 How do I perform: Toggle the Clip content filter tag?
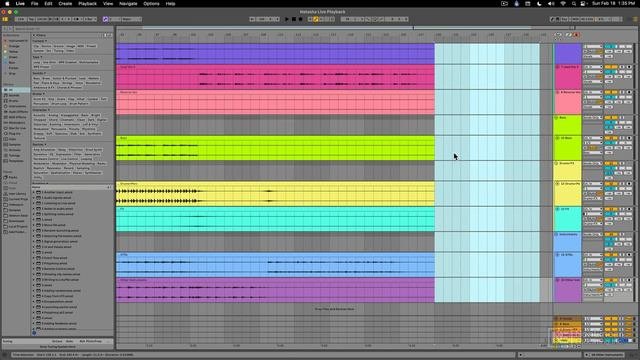[x=36, y=46]
